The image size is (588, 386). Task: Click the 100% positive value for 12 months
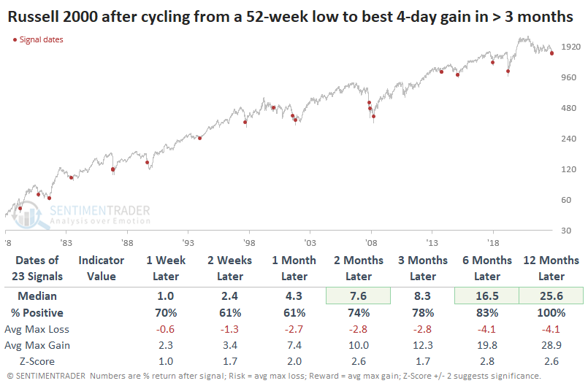[551, 314]
